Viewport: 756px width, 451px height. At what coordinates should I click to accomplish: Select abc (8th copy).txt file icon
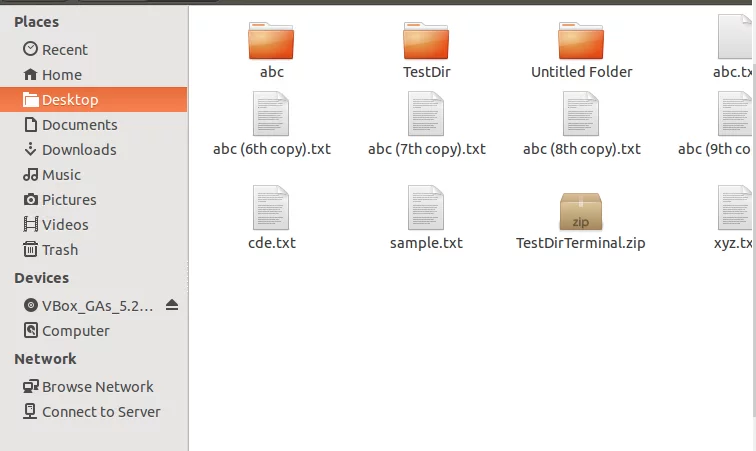[x=581, y=114]
